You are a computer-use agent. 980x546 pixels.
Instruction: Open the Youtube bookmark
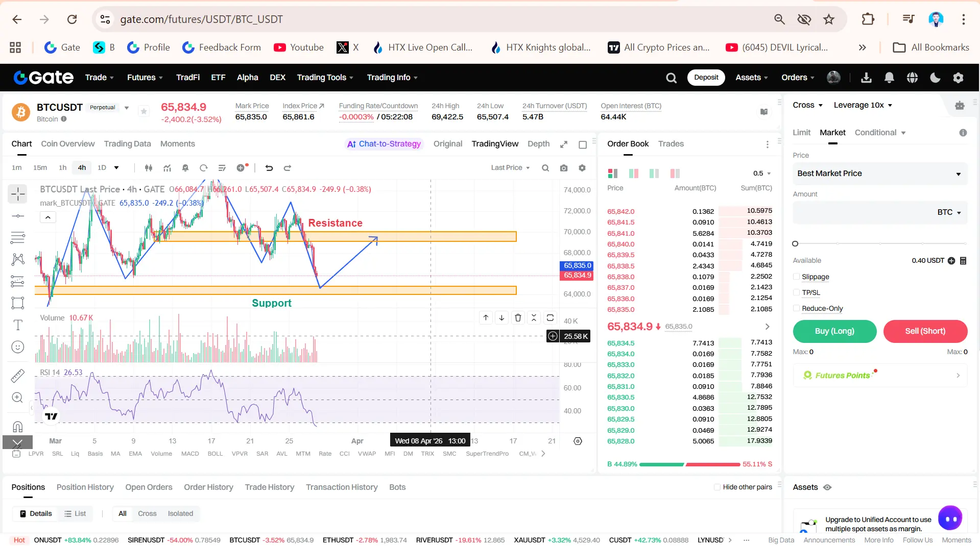tap(299, 47)
